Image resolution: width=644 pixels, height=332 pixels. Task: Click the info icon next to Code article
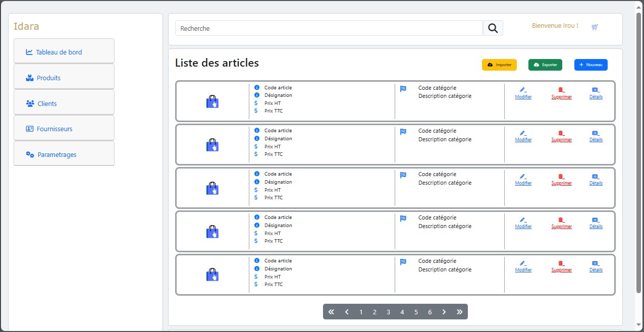pos(257,87)
